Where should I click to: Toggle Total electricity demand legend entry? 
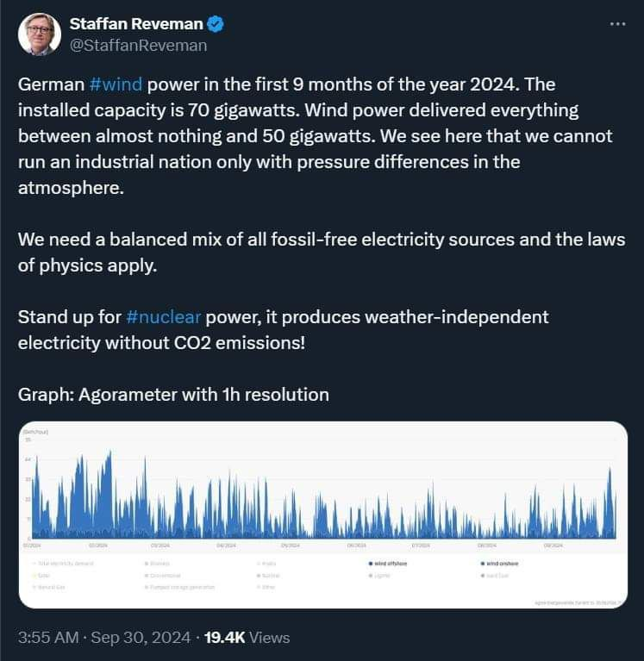tap(63, 564)
